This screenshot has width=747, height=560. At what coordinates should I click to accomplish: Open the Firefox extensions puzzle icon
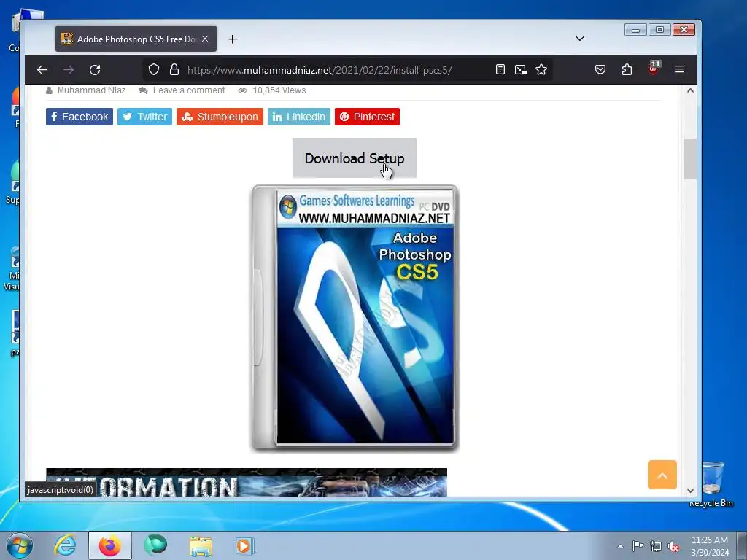(x=627, y=69)
